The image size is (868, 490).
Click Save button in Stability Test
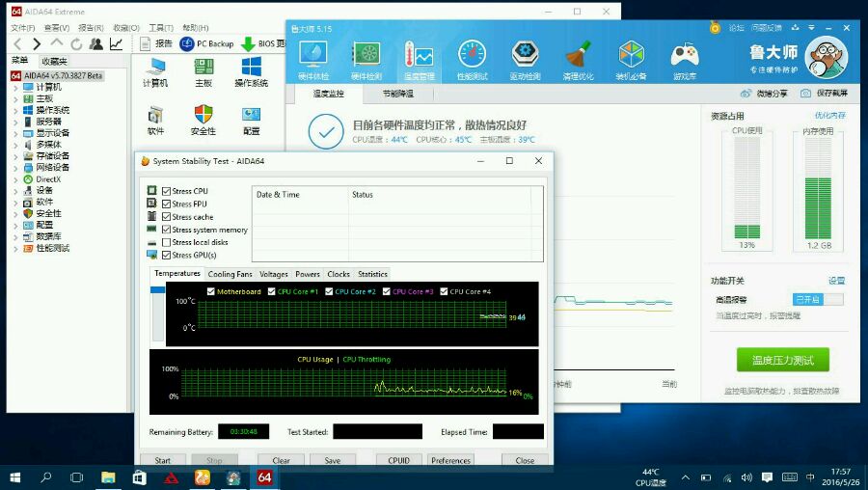[x=333, y=460]
